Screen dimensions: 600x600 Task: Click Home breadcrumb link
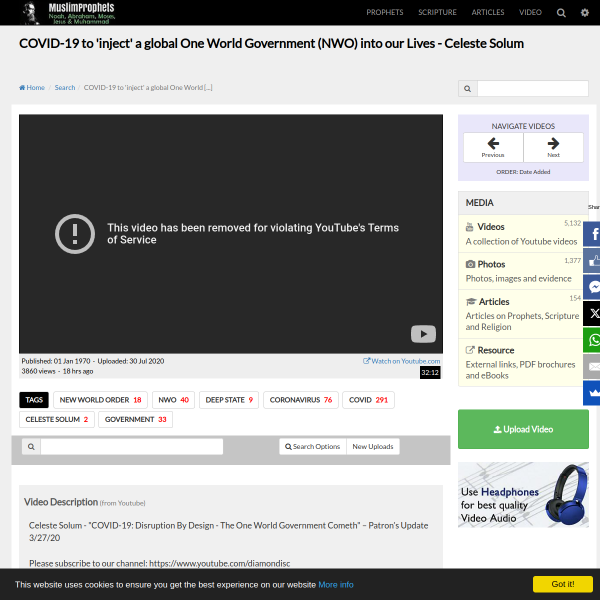point(32,88)
